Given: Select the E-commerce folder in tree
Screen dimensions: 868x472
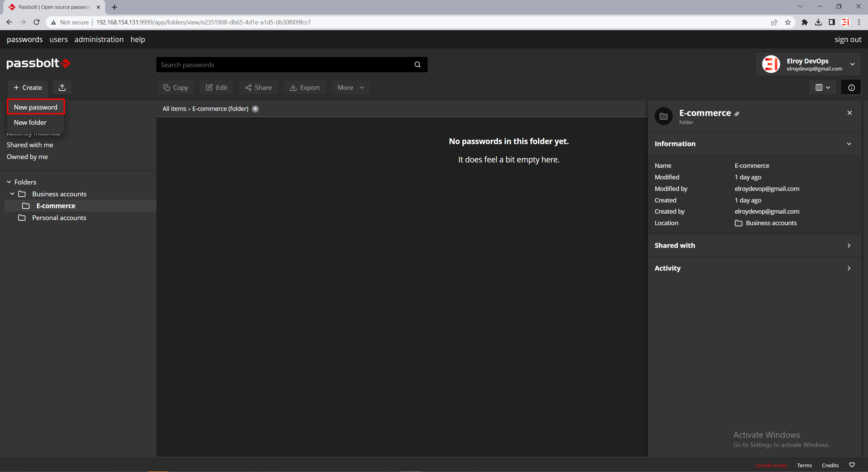Looking at the screenshot, I should pos(56,206).
